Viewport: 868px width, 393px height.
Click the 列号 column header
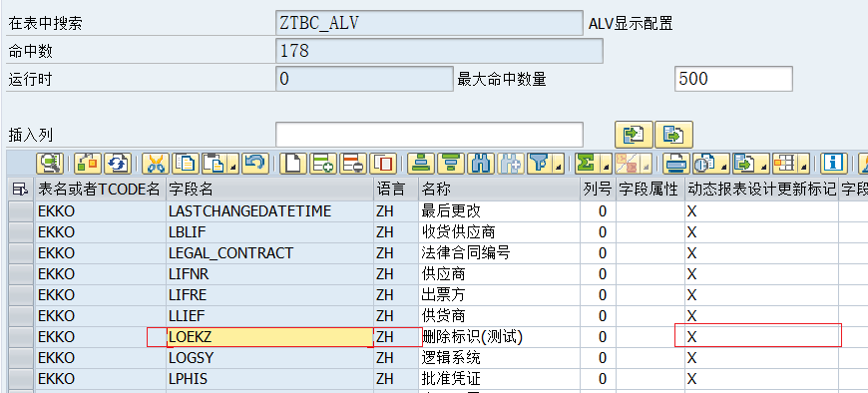click(598, 190)
